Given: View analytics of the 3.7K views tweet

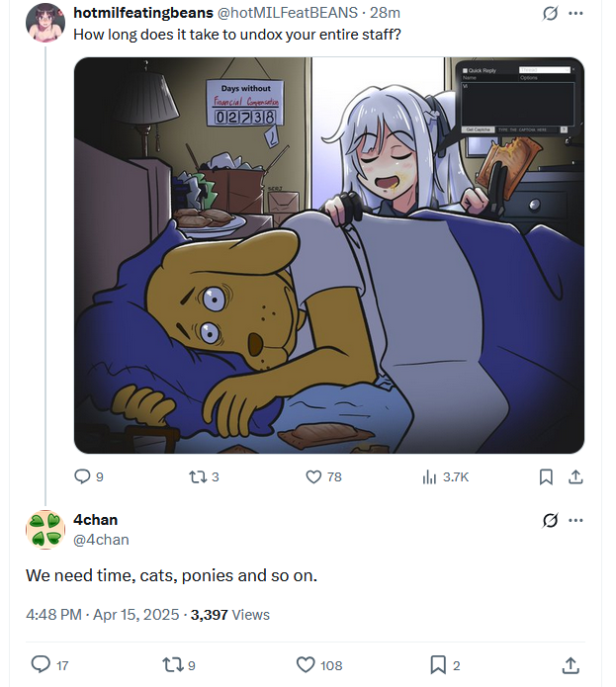Looking at the screenshot, I should click(x=430, y=476).
